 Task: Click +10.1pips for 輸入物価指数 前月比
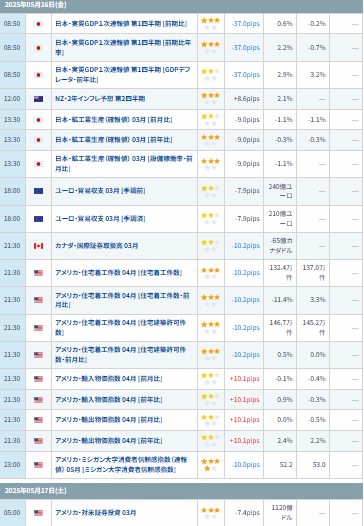[x=245, y=379]
